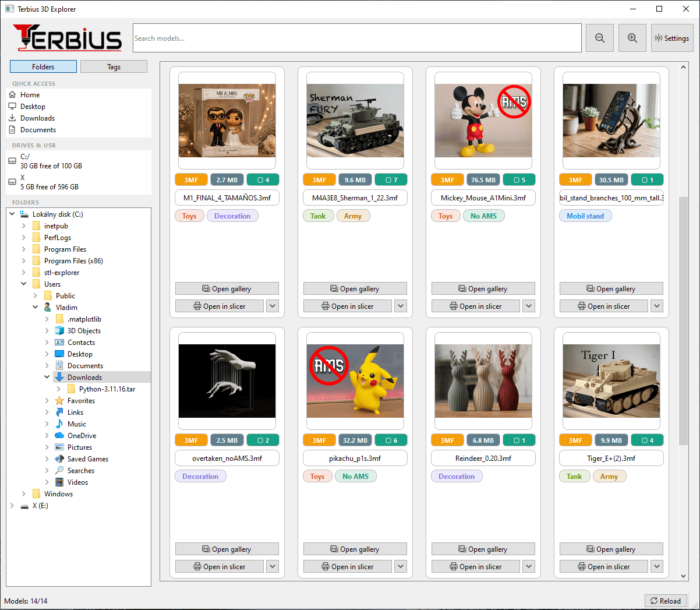Collapse the Lokálny disk (C:) tree node
The height and width of the screenshot is (610, 700).
coord(12,214)
